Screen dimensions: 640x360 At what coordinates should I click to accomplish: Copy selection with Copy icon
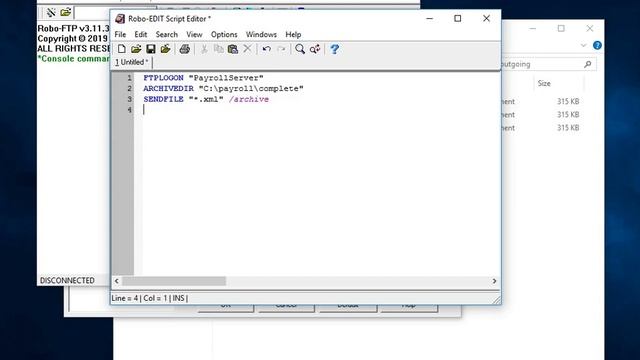tap(219, 49)
